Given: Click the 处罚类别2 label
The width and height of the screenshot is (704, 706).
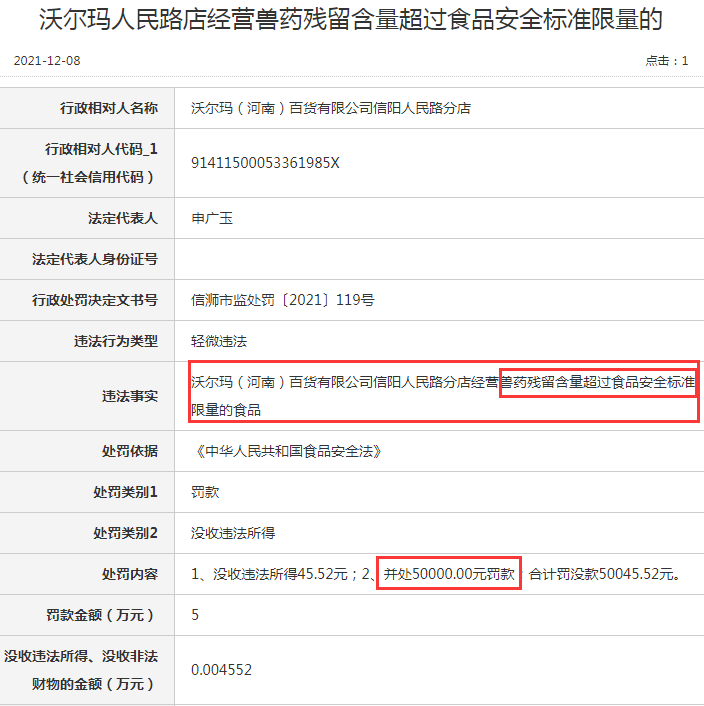Looking at the screenshot, I should point(126,533).
